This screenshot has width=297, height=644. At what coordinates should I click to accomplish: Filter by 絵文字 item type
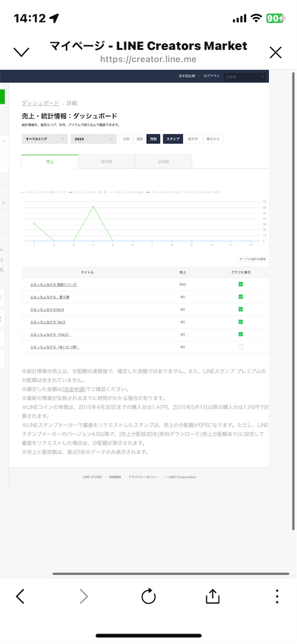(x=193, y=139)
